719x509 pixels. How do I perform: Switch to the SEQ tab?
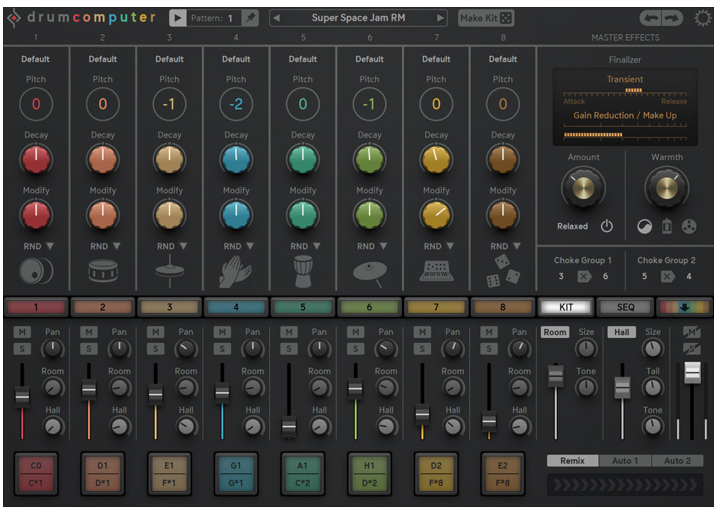point(625,307)
